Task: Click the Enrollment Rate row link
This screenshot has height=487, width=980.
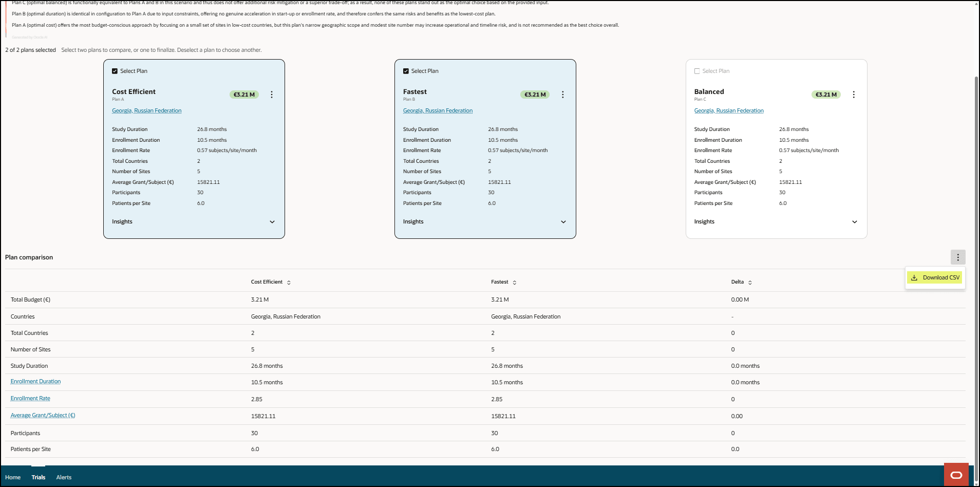Action: pos(30,398)
